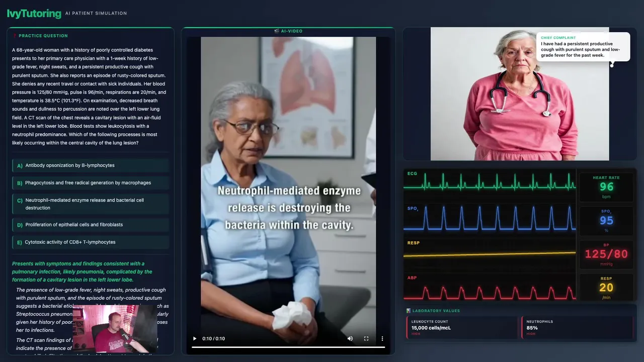The height and width of the screenshot is (362, 644).
Task: Click the patient avatar image
Action: (x=520, y=94)
